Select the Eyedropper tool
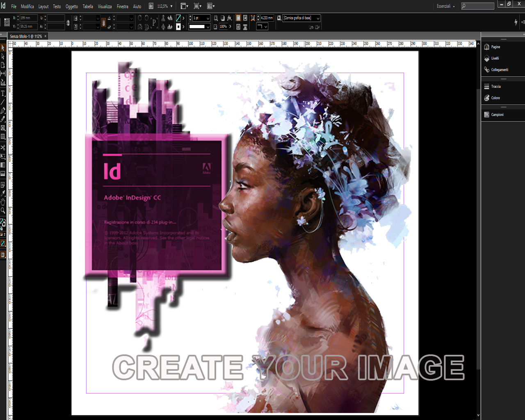This screenshot has height=420, width=525. (x=3, y=193)
